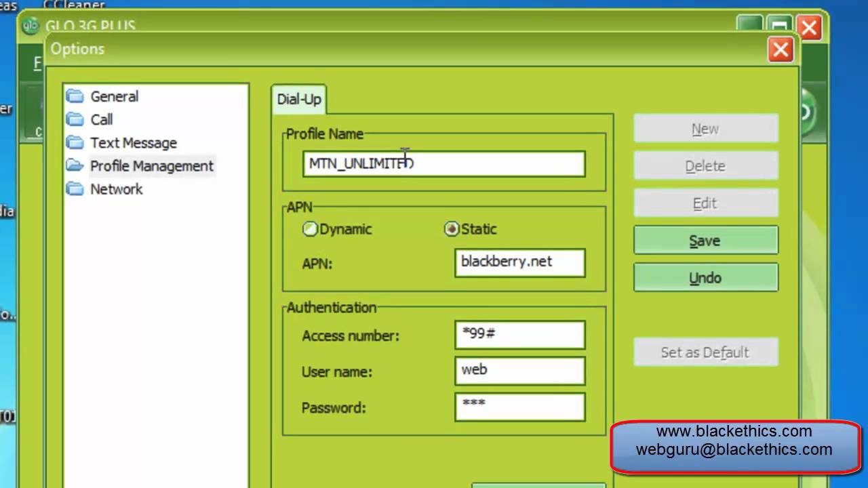Viewport: 868px width, 488px height.
Task: Click the Network folder icon
Action: point(75,188)
